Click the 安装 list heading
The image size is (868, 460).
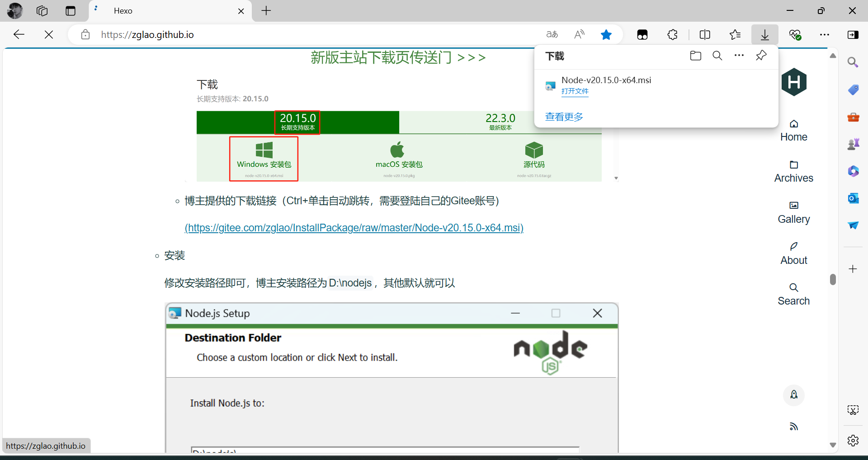pos(175,256)
